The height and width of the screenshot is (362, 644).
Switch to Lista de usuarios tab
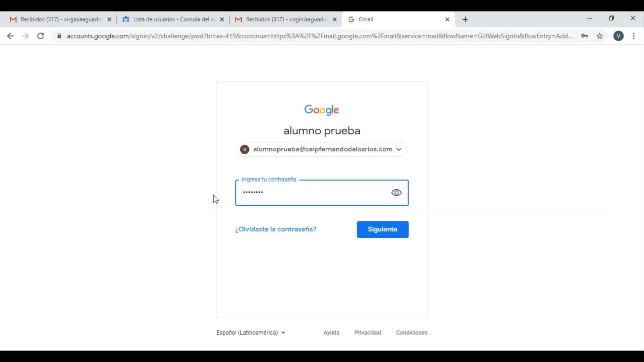169,20
